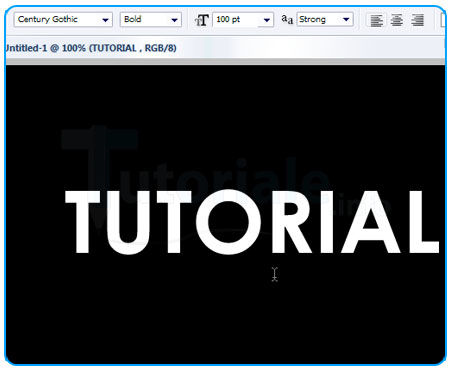Select the right align text icon
The height and width of the screenshot is (370, 450).
(x=417, y=20)
